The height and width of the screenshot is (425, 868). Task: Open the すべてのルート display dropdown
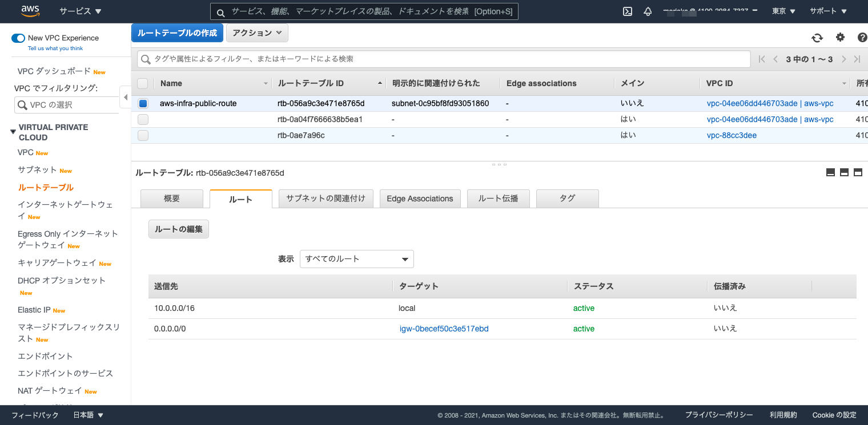click(x=357, y=259)
